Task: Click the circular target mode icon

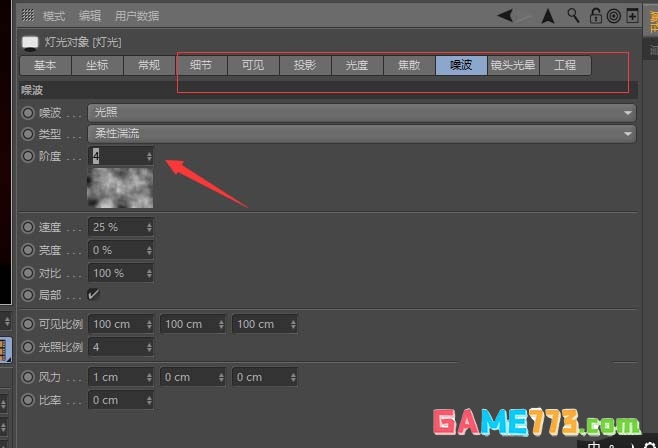Action: pos(613,16)
